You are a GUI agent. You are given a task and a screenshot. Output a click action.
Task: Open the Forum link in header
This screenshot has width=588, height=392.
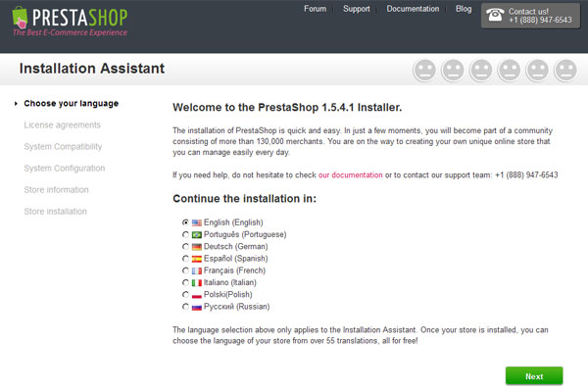coord(315,9)
